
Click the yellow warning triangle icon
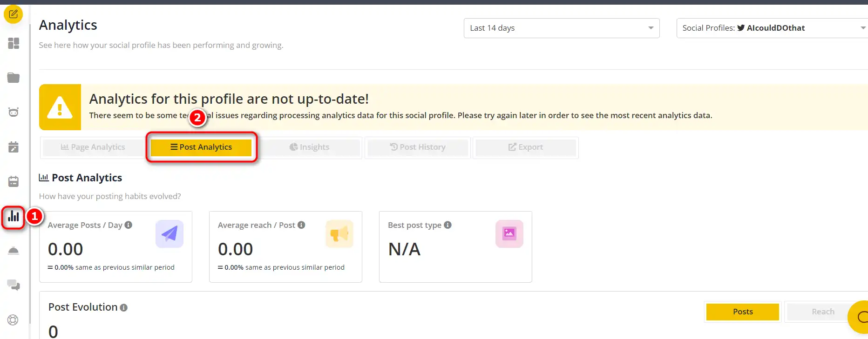pos(60,107)
